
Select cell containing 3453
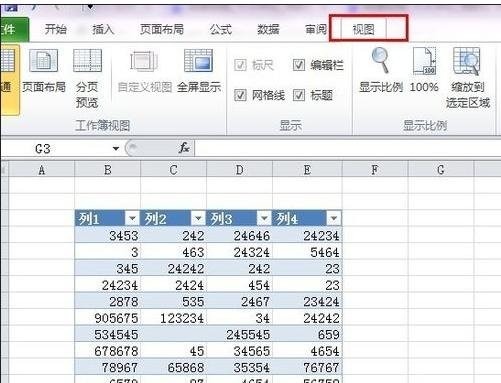107,235
